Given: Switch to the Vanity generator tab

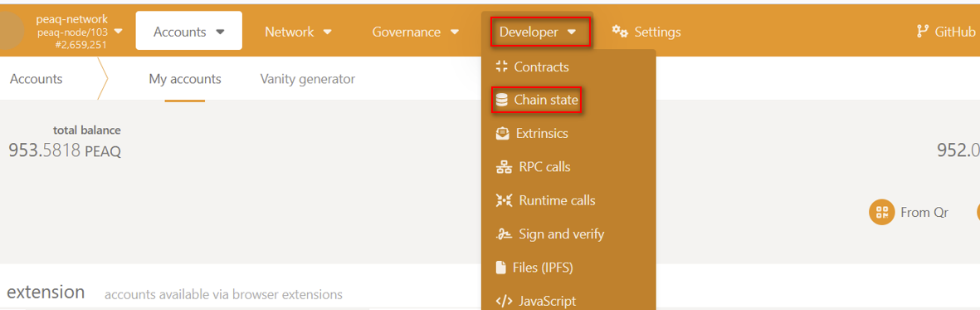Looking at the screenshot, I should [308, 79].
